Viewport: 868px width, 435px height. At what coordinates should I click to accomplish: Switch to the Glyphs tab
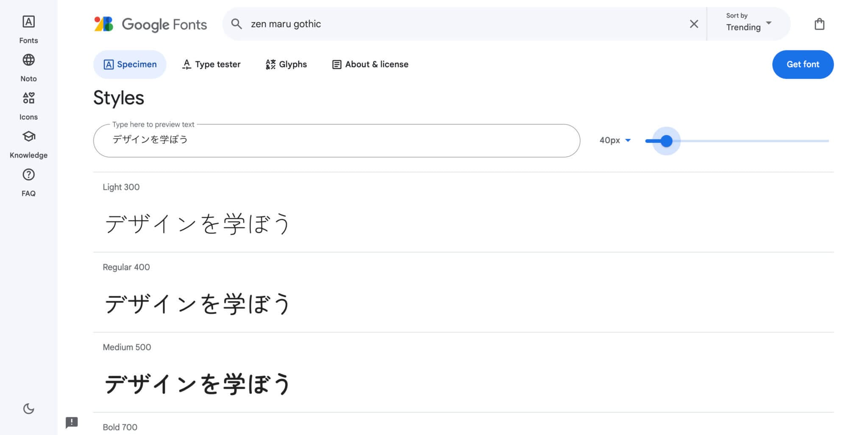click(286, 64)
